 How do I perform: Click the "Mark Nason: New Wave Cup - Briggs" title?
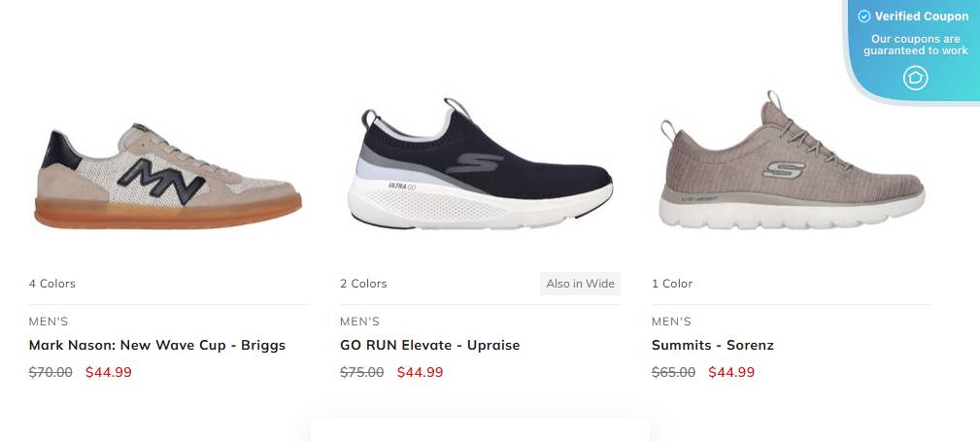tap(157, 345)
